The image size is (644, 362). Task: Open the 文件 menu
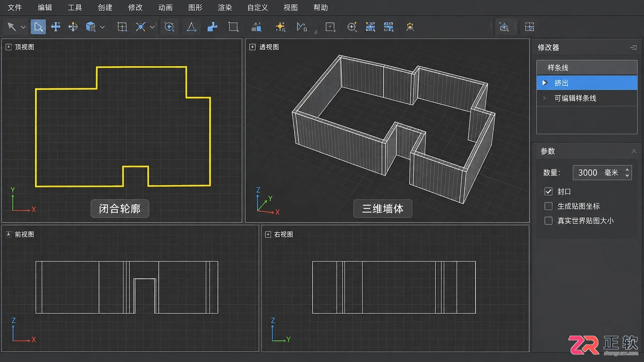[14, 8]
